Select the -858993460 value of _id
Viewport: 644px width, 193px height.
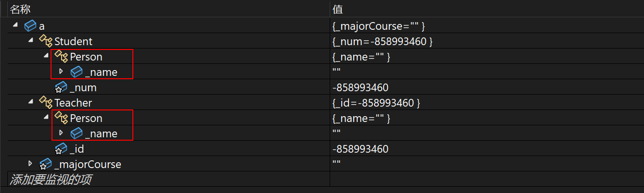(360, 149)
